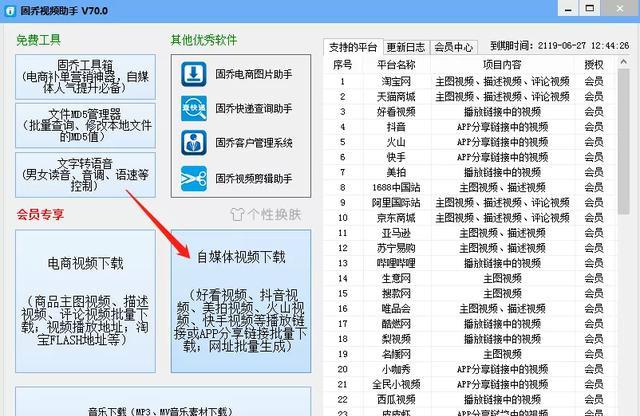This screenshot has height=416, width=640.
Task: Select the 酷燃网 row
Action: [x=469, y=323]
